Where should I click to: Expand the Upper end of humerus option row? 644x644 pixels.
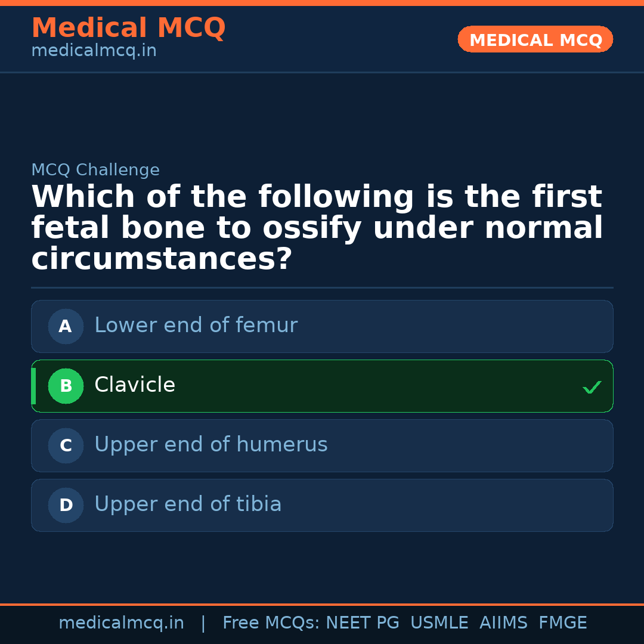point(322,445)
